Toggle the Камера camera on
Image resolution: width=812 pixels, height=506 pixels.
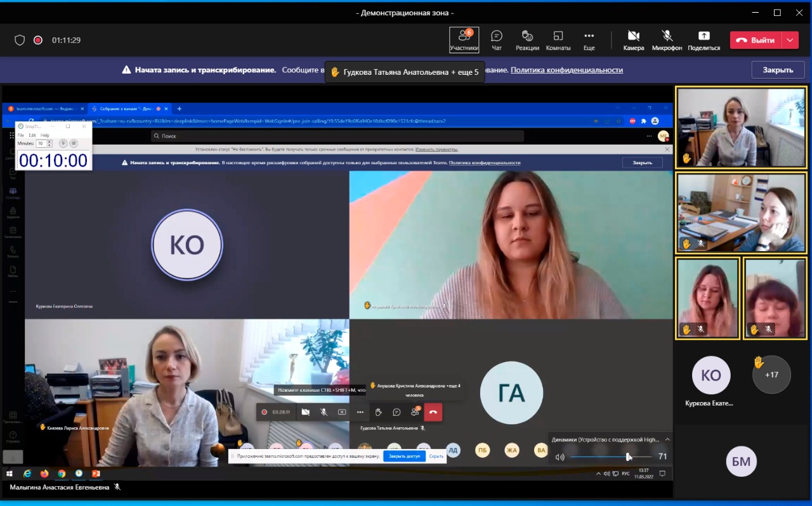point(633,39)
